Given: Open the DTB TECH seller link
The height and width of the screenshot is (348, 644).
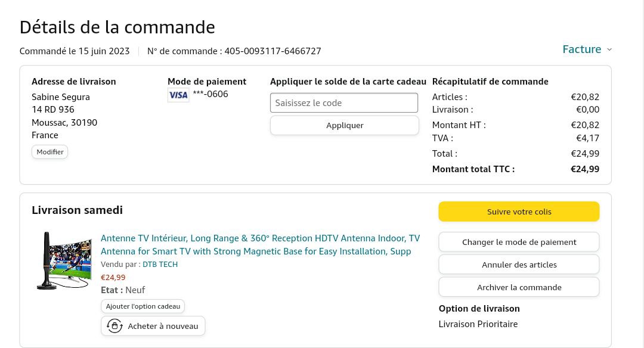Looking at the screenshot, I should coord(160,264).
